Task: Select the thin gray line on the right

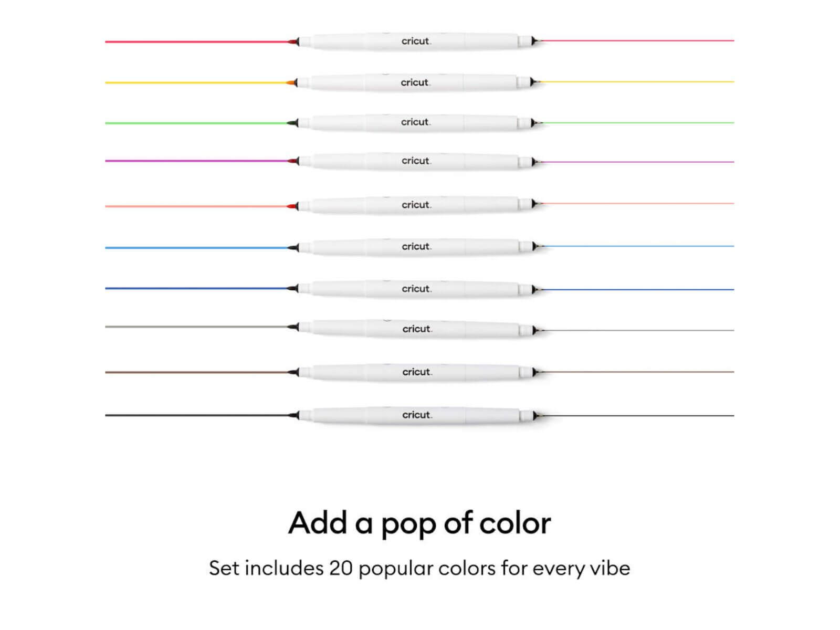Action: [x=638, y=330]
